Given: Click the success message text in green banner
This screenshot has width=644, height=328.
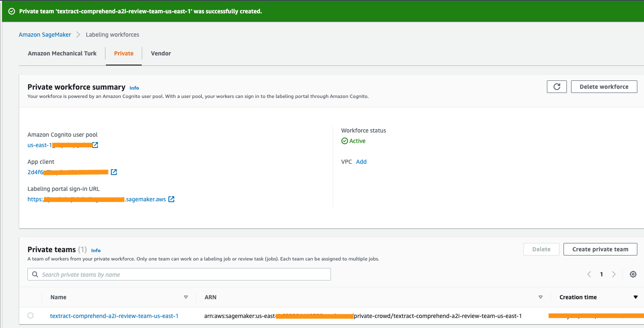Looking at the screenshot, I should point(140,11).
